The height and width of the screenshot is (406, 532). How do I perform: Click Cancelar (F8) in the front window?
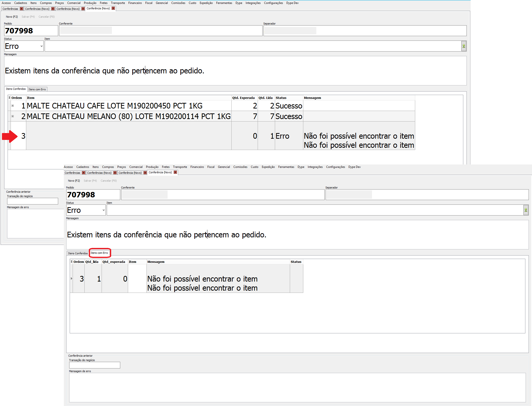pos(109,181)
